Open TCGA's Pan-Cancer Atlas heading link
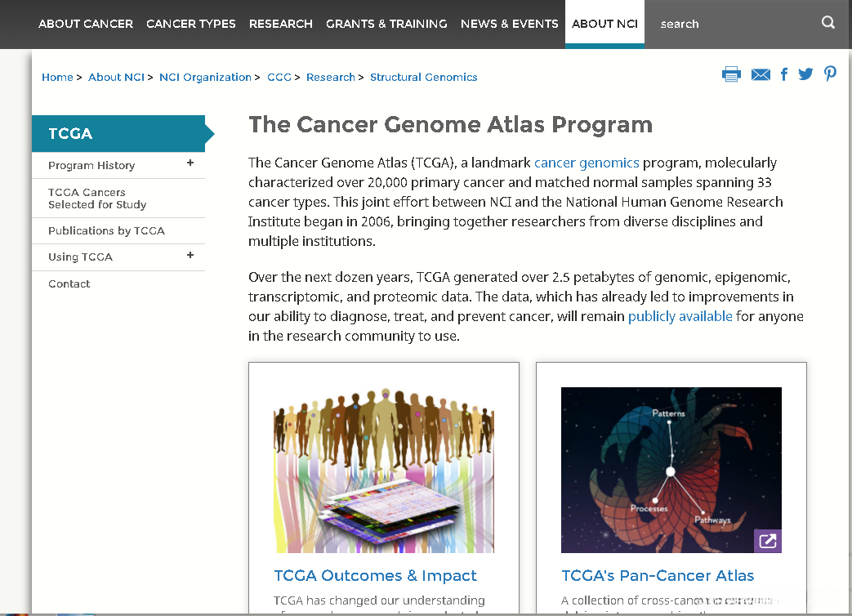This screenshot has height=616, width=852. pos(658,576)
